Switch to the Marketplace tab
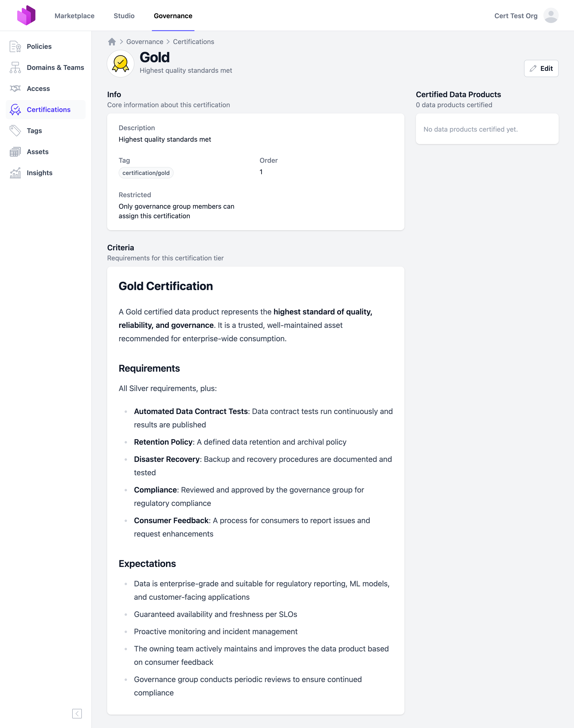 tap(74, 16)
